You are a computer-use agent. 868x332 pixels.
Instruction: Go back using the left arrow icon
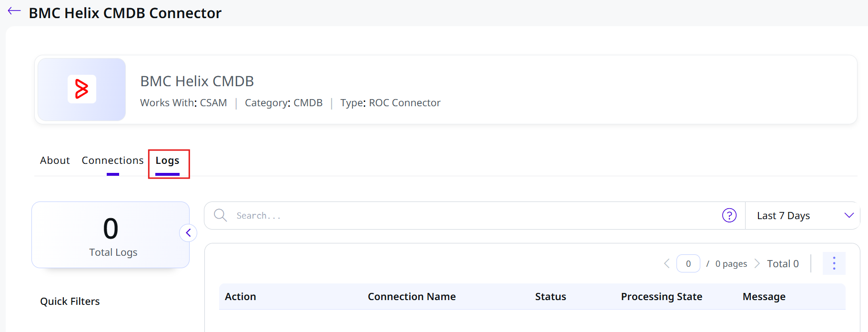click(x=14, y=11)
